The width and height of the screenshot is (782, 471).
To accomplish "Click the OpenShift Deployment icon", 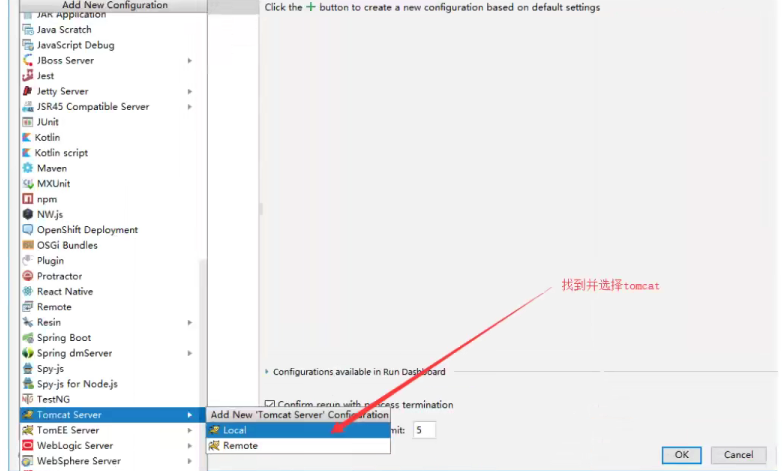I will point(28,230).
